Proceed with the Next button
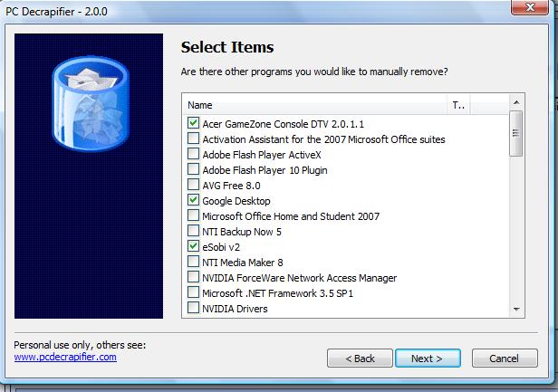Image resolution: width=558 pixels, height=392 pixels. (428, 359)
